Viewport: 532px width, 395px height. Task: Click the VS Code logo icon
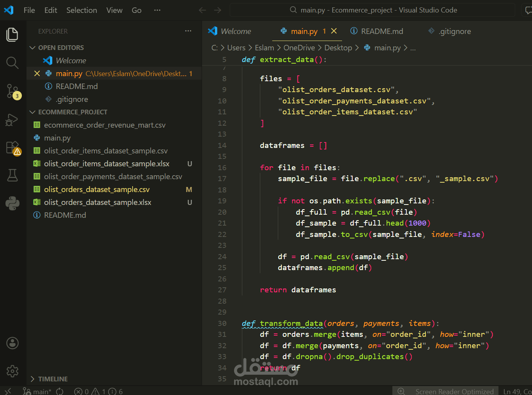pos(9,10)
